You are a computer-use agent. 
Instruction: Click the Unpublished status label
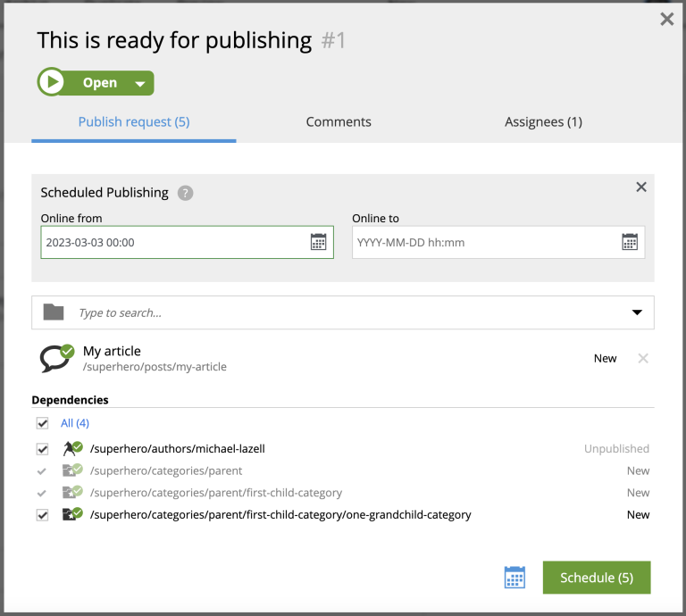click(616, 448)
